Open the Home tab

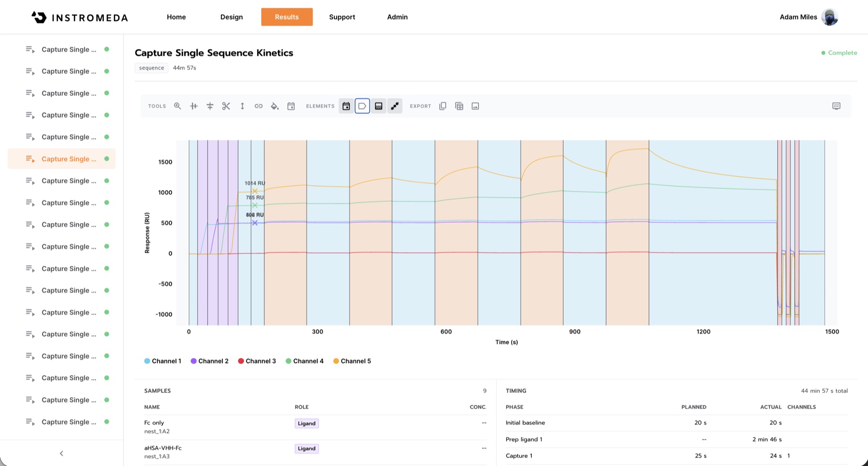(x=176, y=17)
